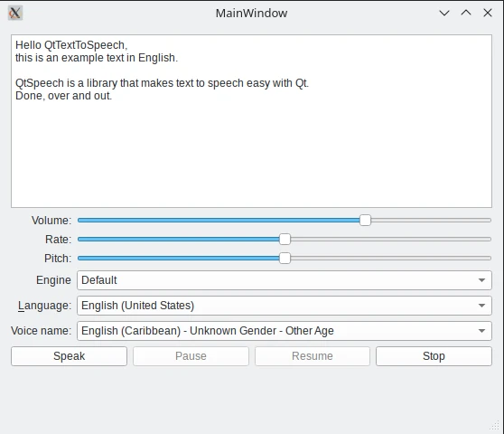This screenshot has height=434, width=504.
Task: Click the Language dropdown arrow
Action: point(481,306)
